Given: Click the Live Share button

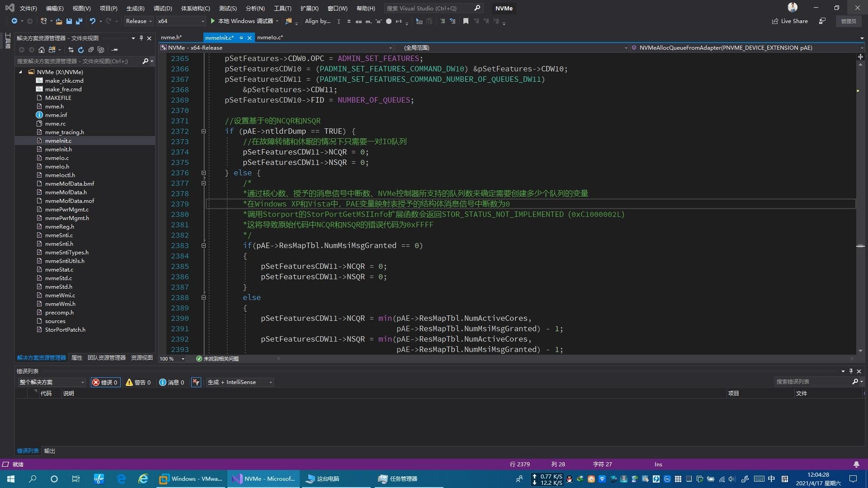Looking at the screenshot, I should click(790, 21).
